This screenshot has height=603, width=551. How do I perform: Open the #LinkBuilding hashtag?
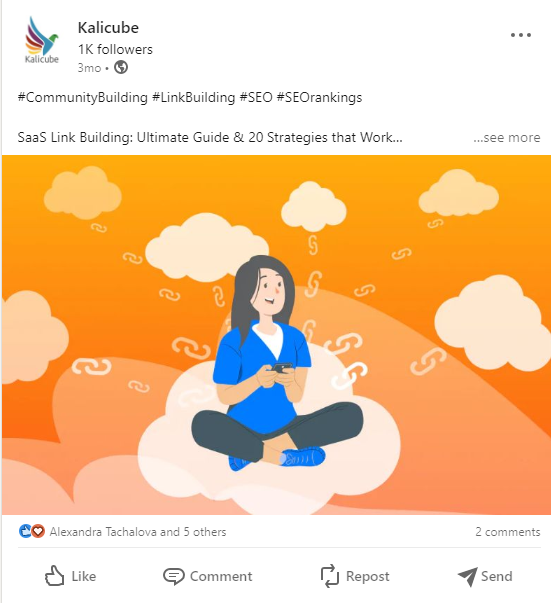click(193, 97)
